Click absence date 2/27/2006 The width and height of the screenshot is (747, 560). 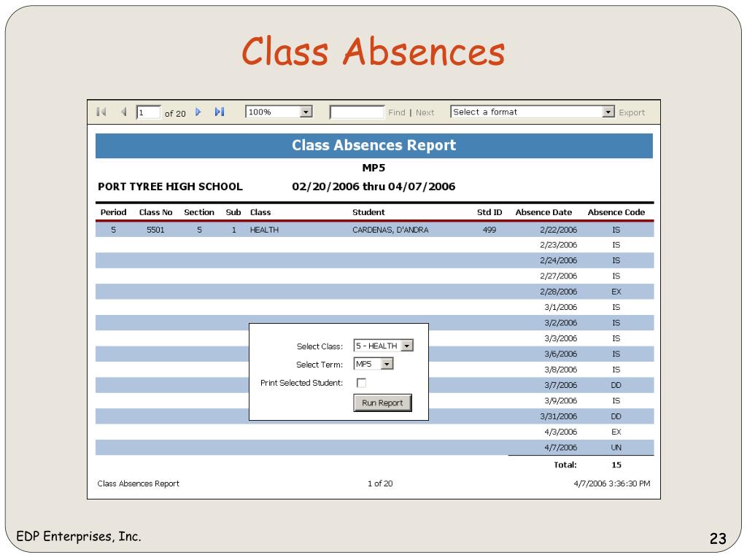(x=558, y=276)
